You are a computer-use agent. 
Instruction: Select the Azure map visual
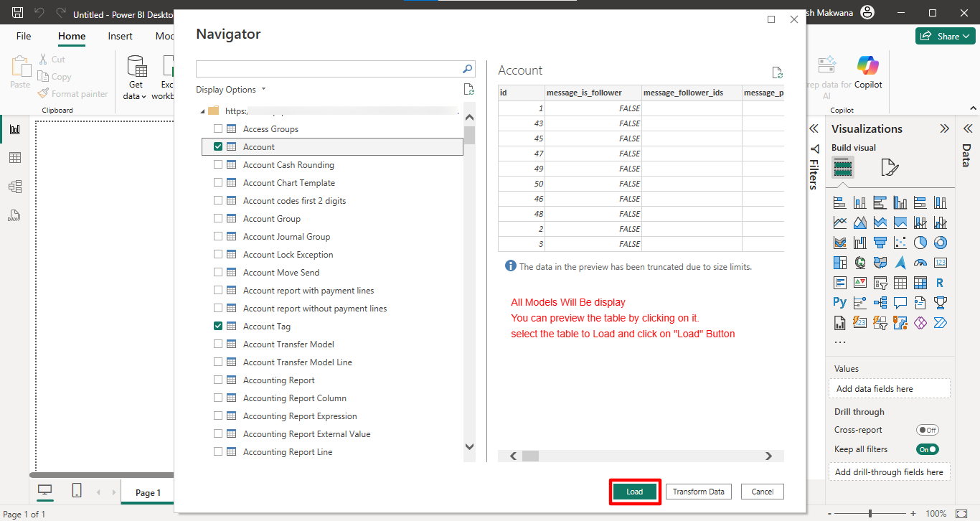tap(900, 263)
